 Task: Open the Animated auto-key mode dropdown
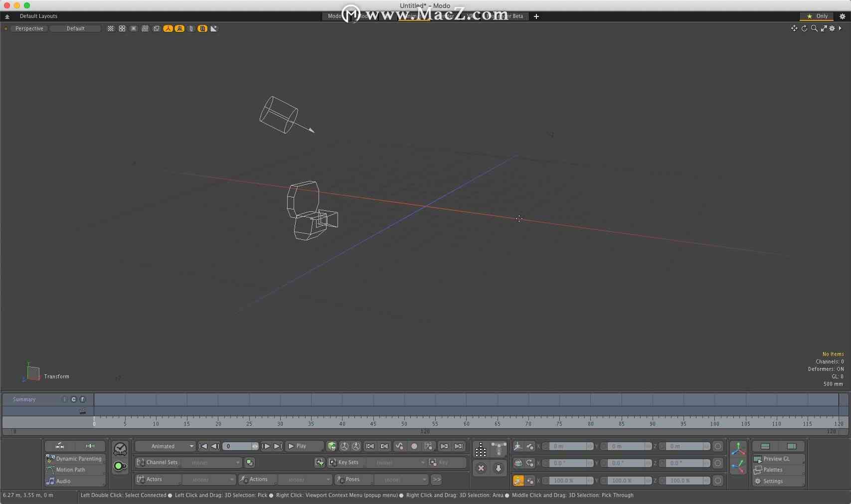click(165, 446)
